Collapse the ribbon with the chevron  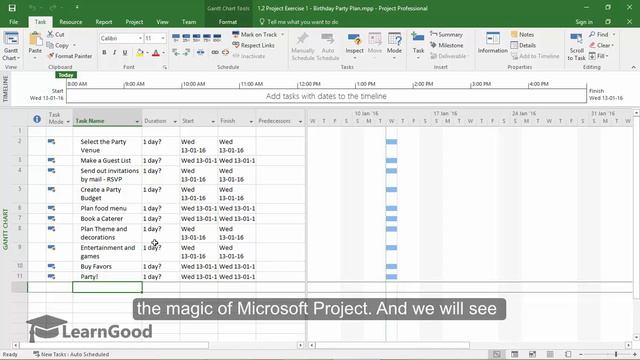(633, 67)
